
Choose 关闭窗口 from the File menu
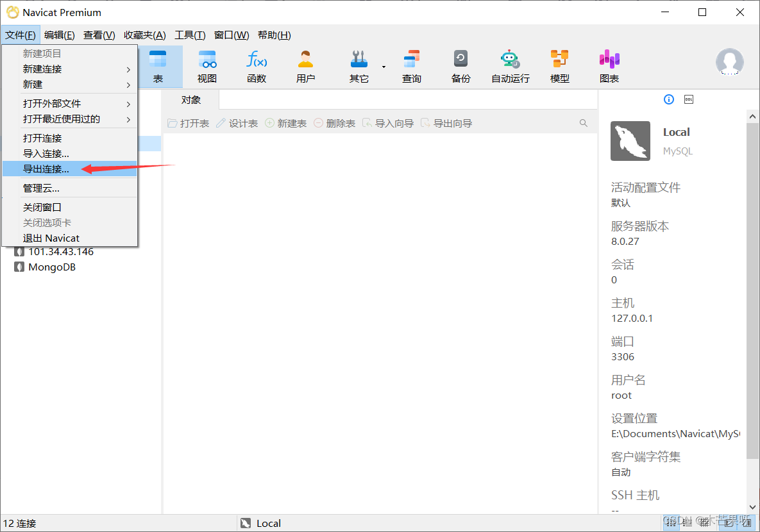(x=70, y=208)
